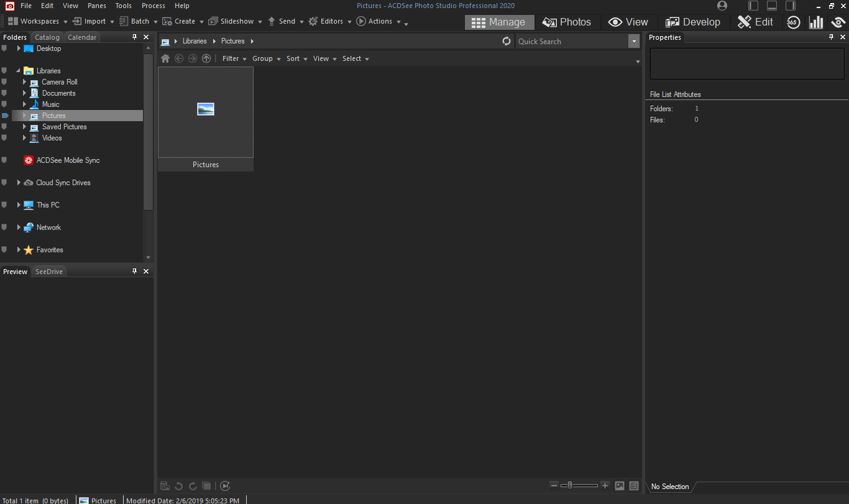Switch to details list view icon

[634, 486]
